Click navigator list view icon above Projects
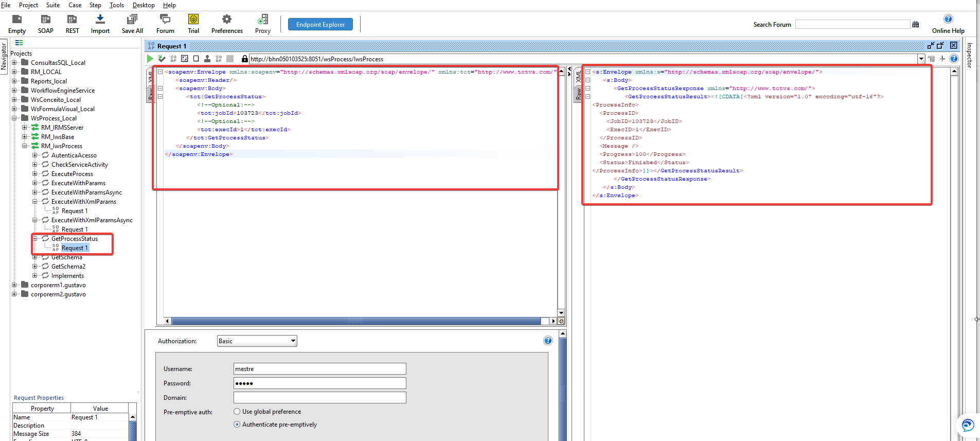 coord(19,43)
